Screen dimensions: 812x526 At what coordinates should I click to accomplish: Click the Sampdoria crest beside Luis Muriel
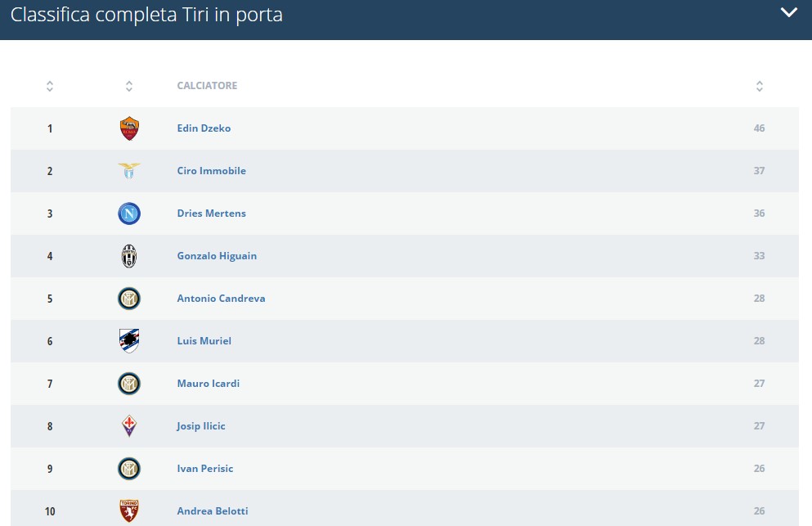tap(129, 341)
